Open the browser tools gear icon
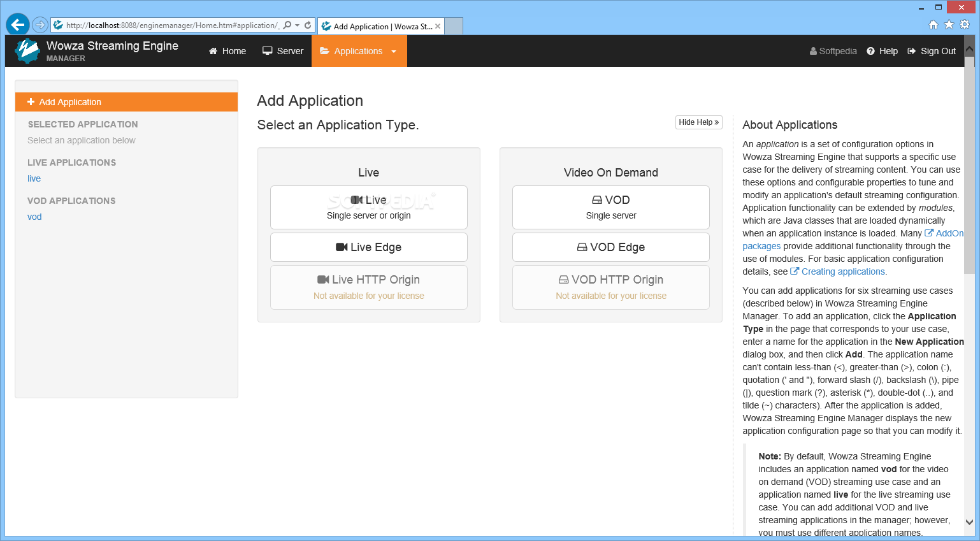 click(965, 25)
